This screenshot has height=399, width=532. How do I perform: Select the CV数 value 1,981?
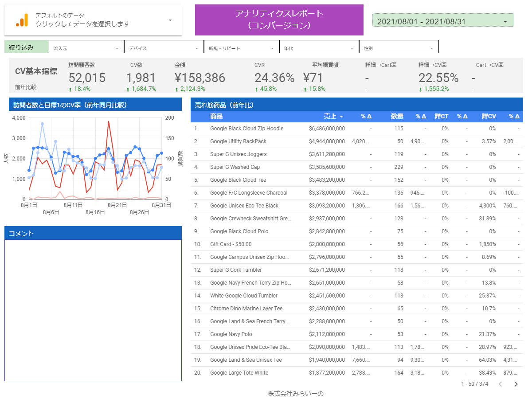[141, 78]
